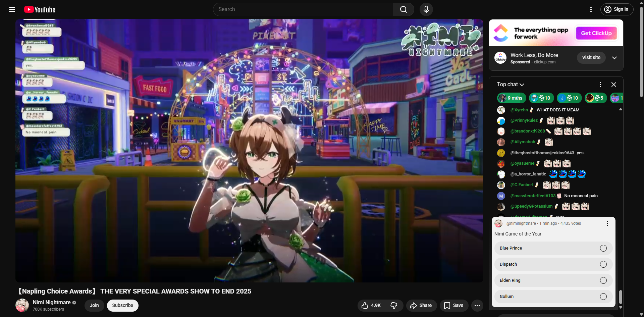Vote for Gollum in poll
The width and height of the screenshot is (644, 317).
point(553,297)
